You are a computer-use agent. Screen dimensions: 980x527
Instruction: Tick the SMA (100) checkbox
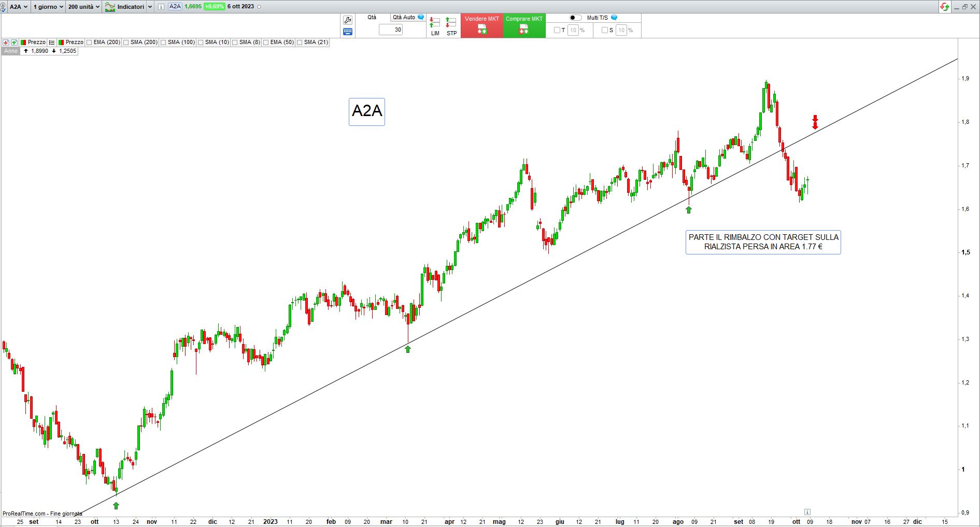point(163,42)
